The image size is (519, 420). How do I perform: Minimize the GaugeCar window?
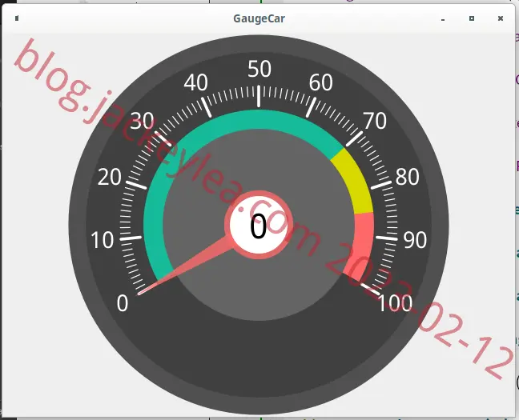click(x=443, y=19)
